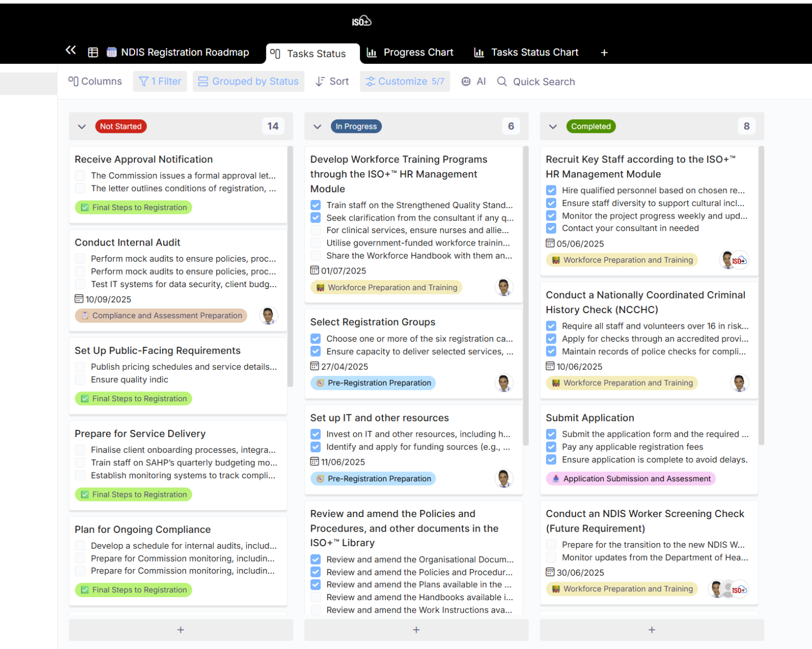812x649 pixels.
Task: Open Grouped by Status options
Action: (248, 82)
